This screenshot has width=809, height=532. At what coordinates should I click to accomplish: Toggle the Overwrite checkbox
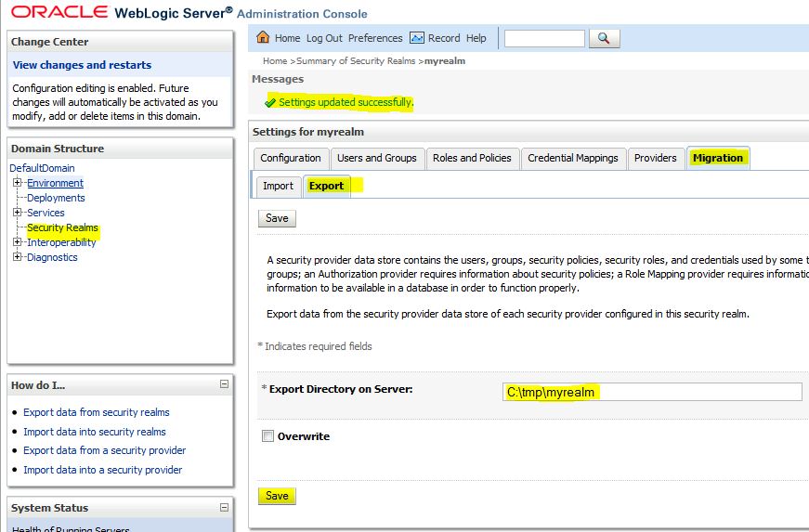pos(267,436)
